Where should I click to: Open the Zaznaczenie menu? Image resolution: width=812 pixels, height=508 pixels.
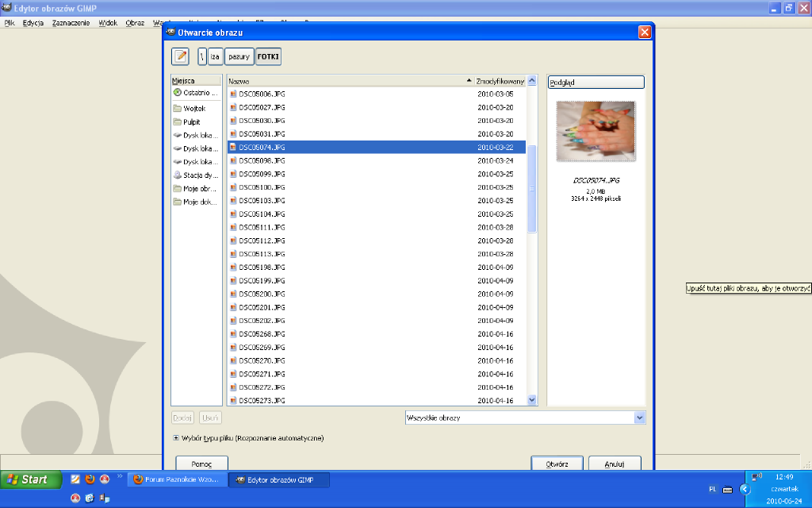tap(71, 23)
